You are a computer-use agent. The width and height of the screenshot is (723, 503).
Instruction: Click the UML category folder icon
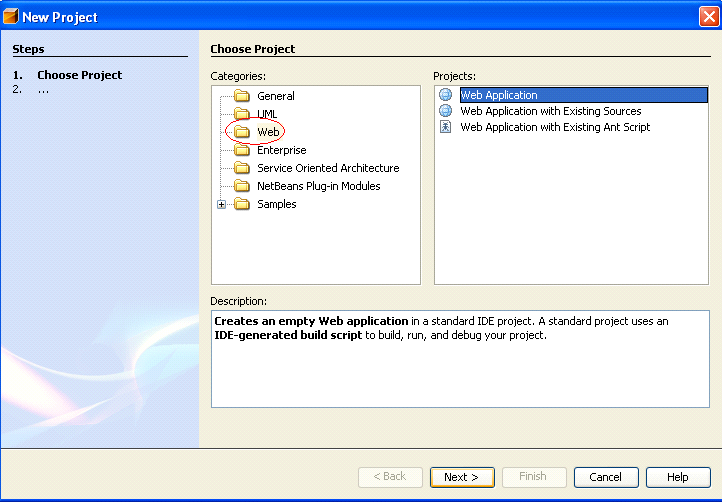242,114
